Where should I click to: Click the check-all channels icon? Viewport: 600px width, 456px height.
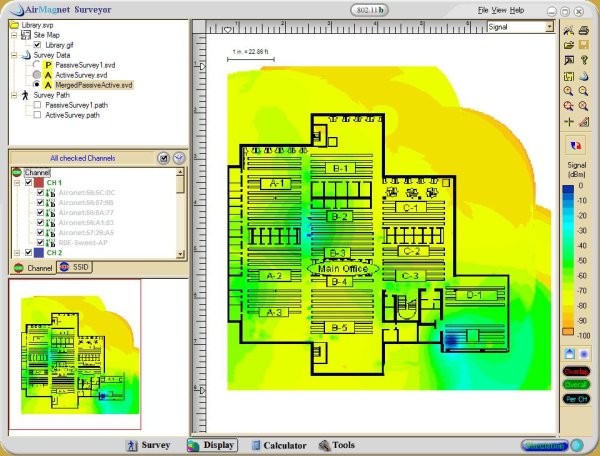coord(163,158)
